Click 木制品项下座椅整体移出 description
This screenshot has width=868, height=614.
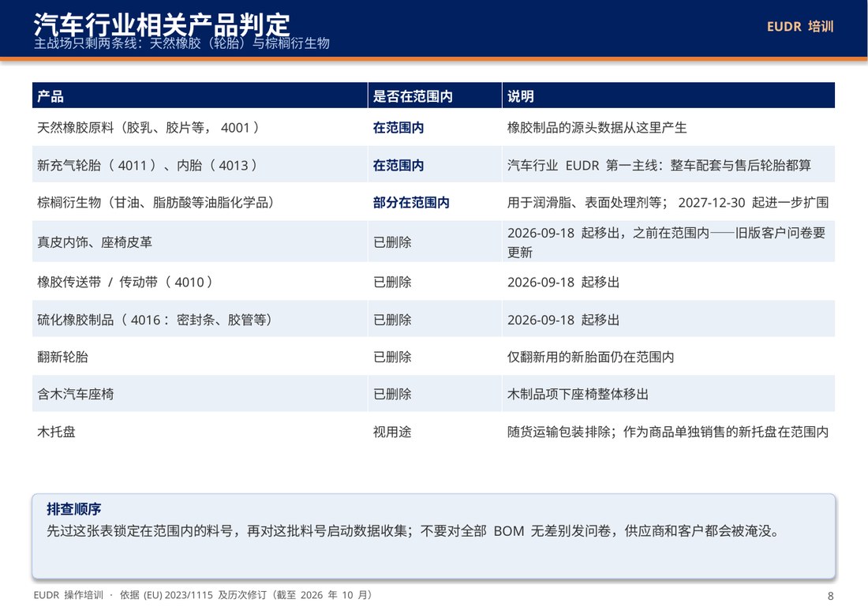pos(578,394)
